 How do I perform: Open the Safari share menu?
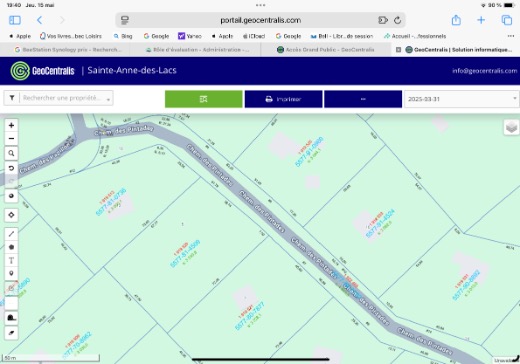pyautogui.click(x=456, y=20)
